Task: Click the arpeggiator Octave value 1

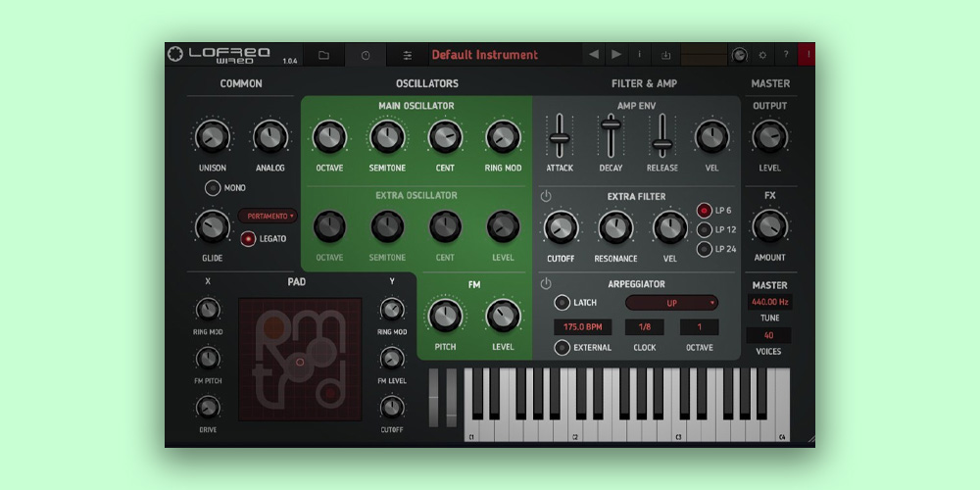Action: 700,327
